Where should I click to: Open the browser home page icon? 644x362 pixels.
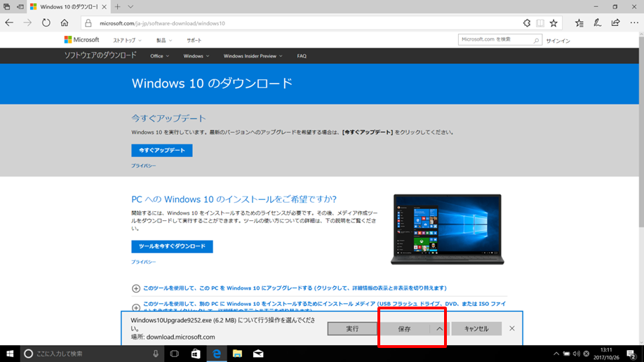[x=65, y=23]
